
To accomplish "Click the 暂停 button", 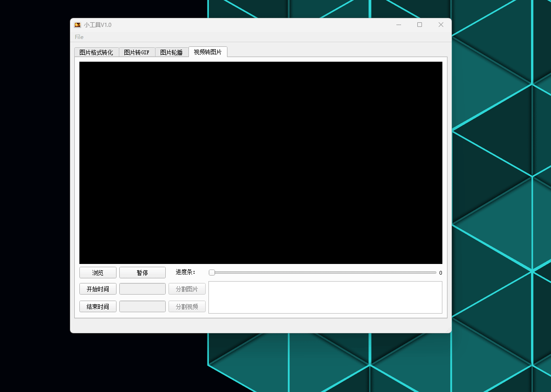I will coord(143,273).
